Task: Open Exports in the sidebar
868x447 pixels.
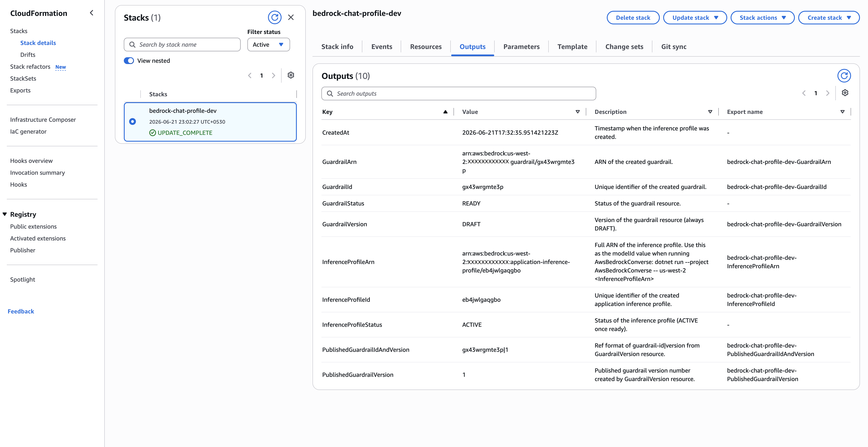Action: (20, 90)
